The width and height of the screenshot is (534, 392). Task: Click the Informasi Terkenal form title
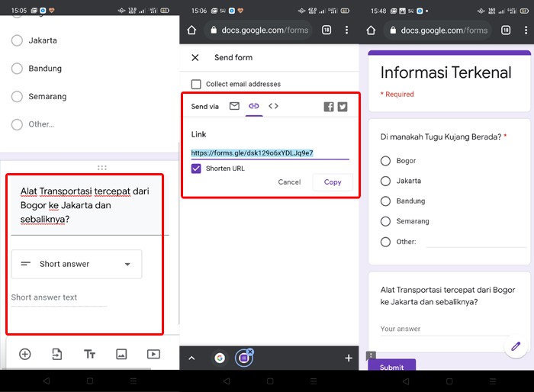[446, 72]
